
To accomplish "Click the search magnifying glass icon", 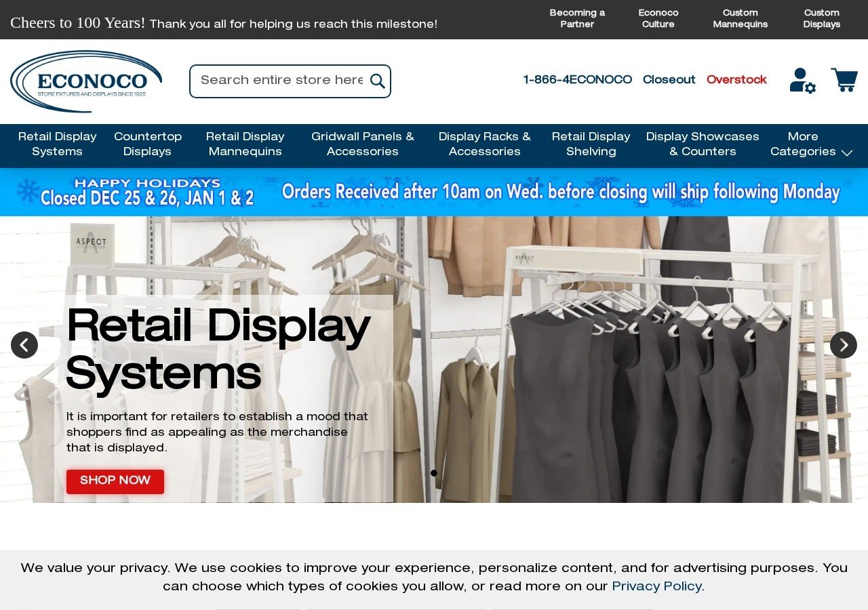I will (x=377, y=81).
